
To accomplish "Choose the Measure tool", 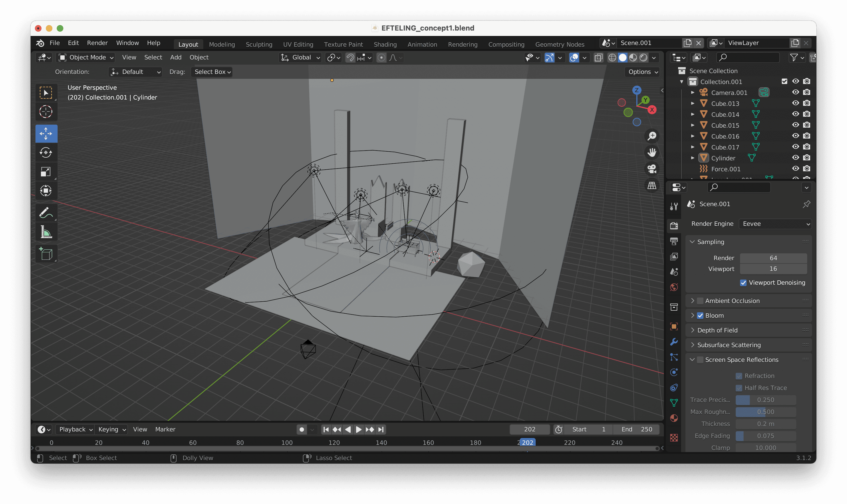I will pyautogui.click(x=46, y=232).
